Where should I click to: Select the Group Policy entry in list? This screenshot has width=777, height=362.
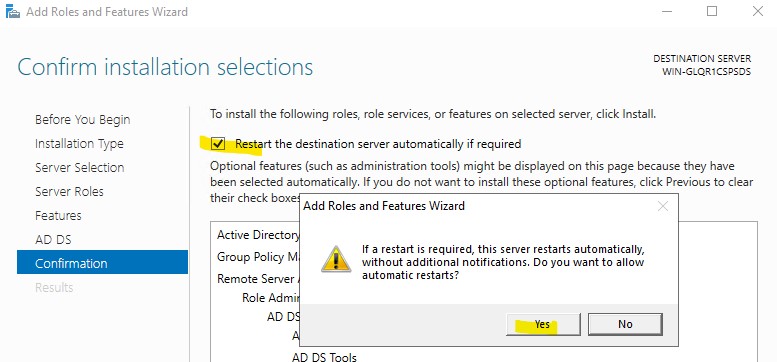pos(258,257)
